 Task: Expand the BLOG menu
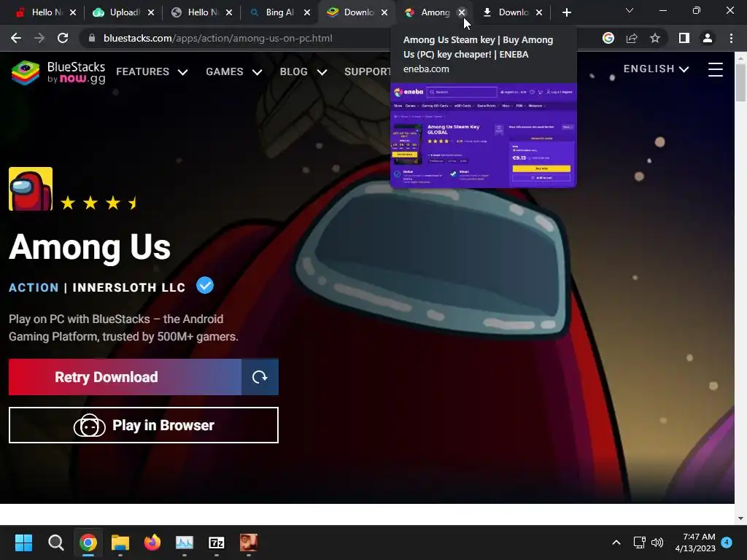pyautogui.click(x=303, y=72)
